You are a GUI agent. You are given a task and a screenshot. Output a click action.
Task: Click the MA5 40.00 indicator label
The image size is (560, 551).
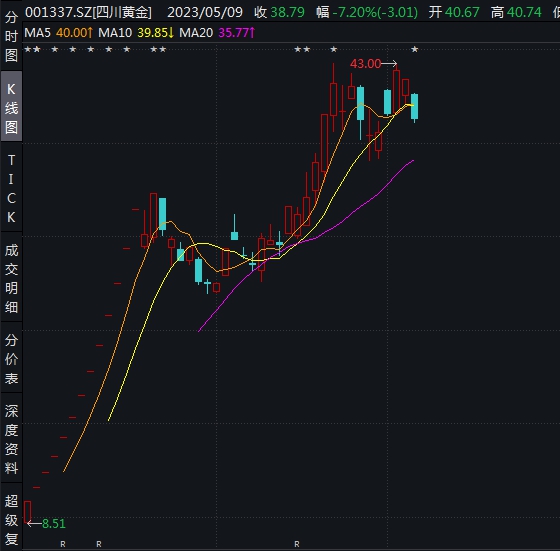coord(59,33)
